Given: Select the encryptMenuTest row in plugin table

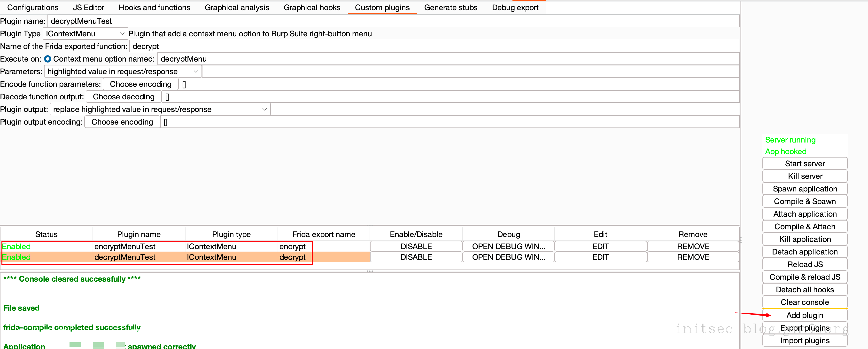Looking at the screenshot, I should (x=125, y=246).
